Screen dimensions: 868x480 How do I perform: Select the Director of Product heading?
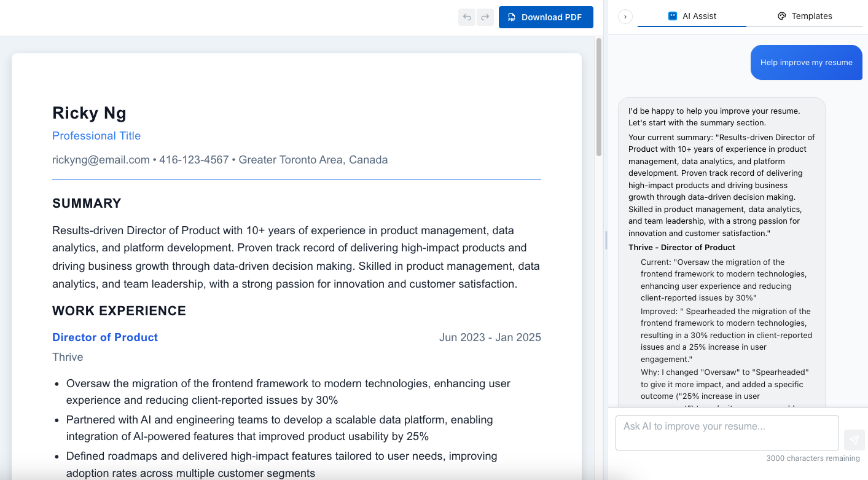point(104,337)
